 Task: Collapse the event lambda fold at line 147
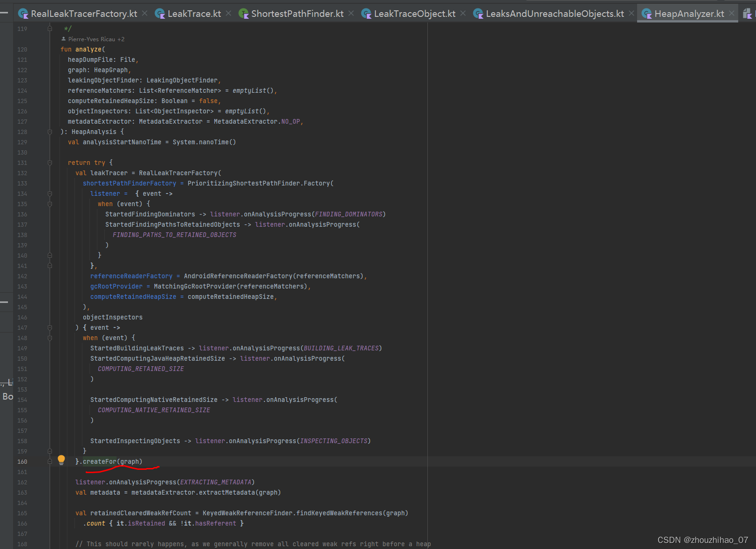pyautogui.click(x=50, y=327)
